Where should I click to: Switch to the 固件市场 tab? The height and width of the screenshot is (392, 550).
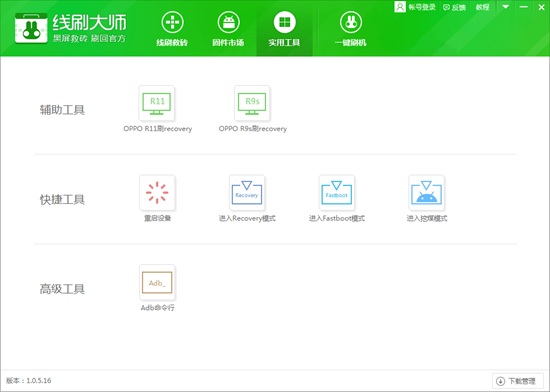(228, 29)
